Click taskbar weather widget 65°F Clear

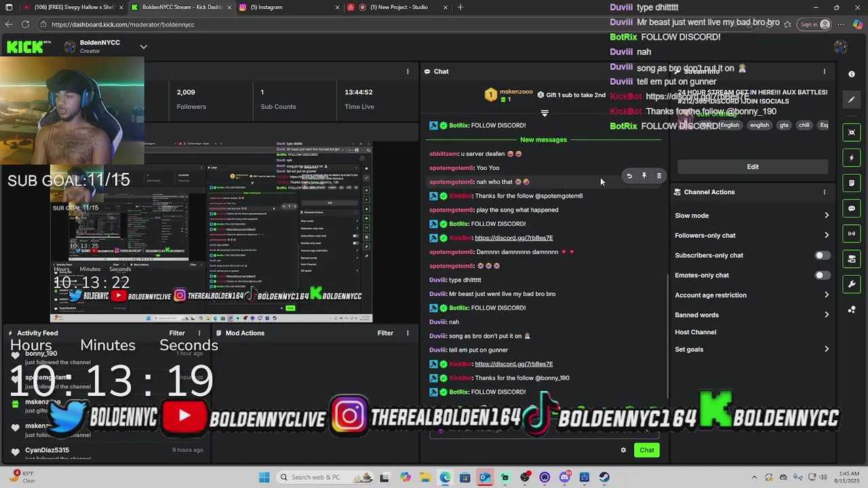pyautogui.click(x=23, y=477)
